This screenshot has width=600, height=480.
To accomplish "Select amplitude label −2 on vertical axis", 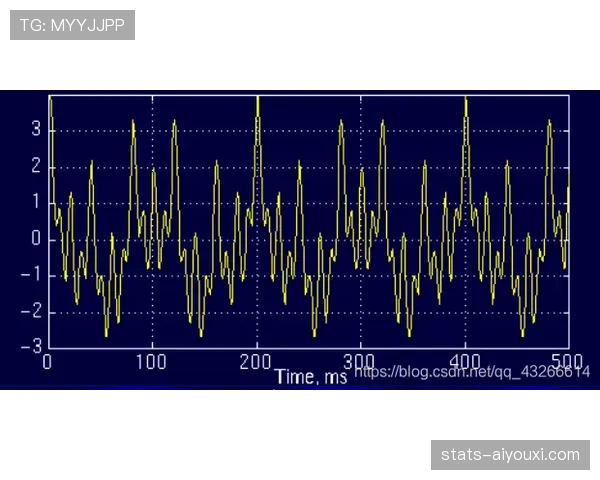I will [x=32, y=311].
